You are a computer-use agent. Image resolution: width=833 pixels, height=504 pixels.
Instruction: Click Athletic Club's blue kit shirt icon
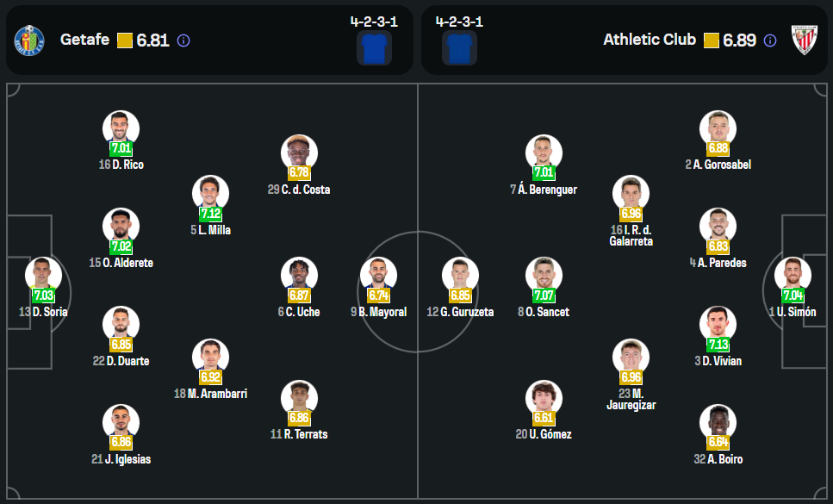point(459,48)
